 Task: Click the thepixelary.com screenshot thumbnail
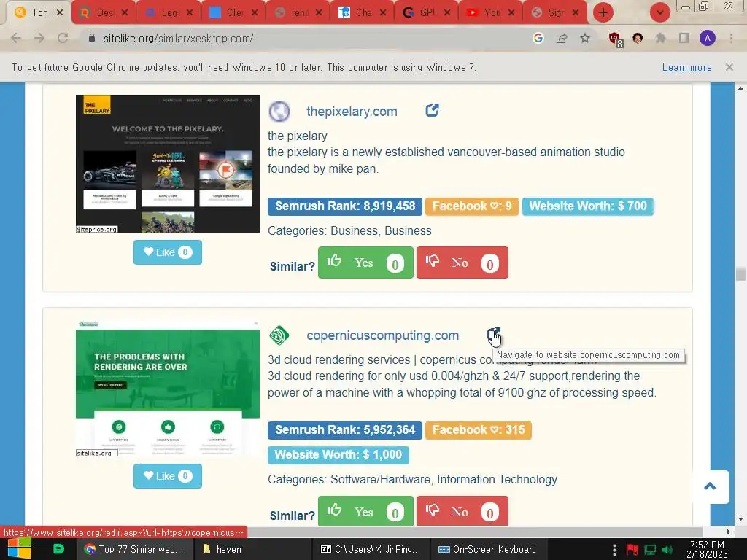coord(168,163)
